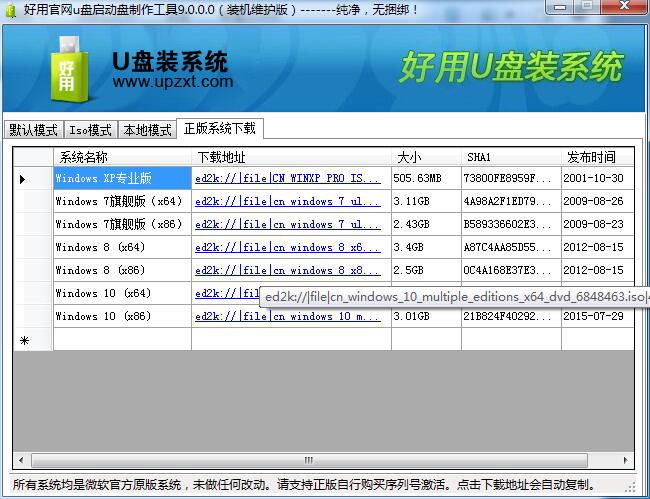Screen dimensions: 650x499
Task: Click the 3.4GB size cell
Action: (426, 247)
